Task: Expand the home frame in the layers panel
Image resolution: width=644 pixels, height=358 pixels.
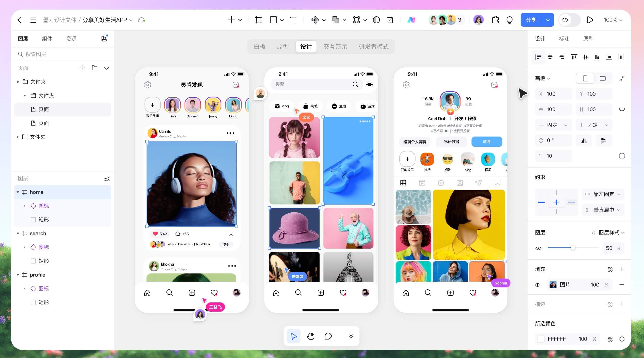Action: [18, 192]
